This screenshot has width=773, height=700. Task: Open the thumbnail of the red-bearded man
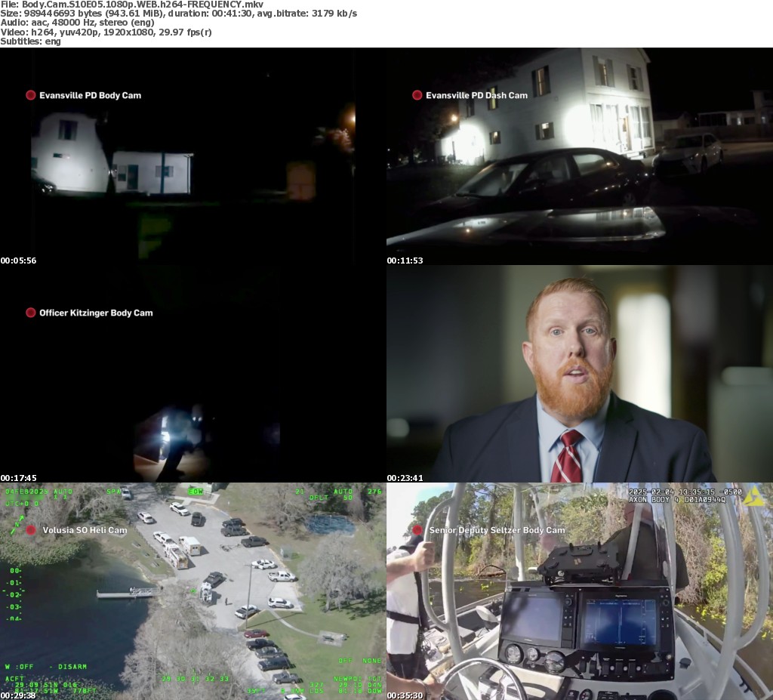[579, 374]
